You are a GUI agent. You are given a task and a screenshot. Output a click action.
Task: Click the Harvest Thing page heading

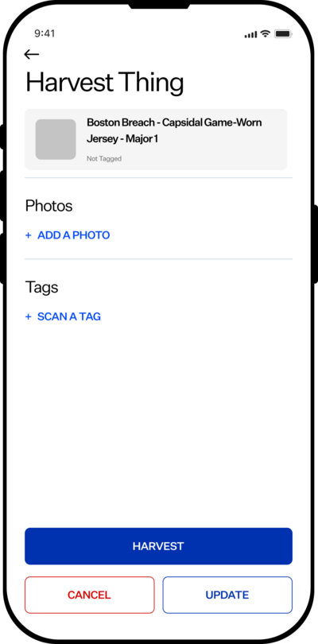coord(105,83)
